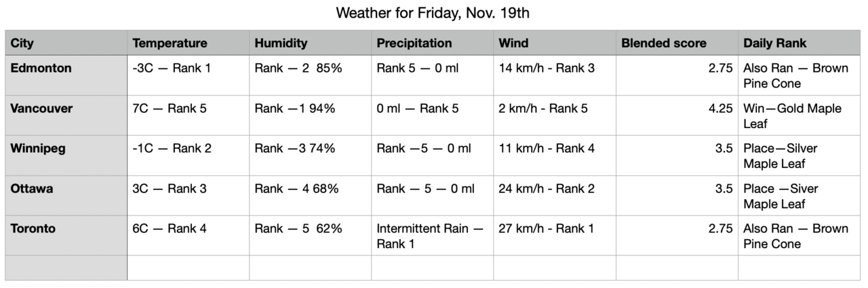Click the Vancouver city cell
This screenshot has width=868, height=288.
pos(66,116)
